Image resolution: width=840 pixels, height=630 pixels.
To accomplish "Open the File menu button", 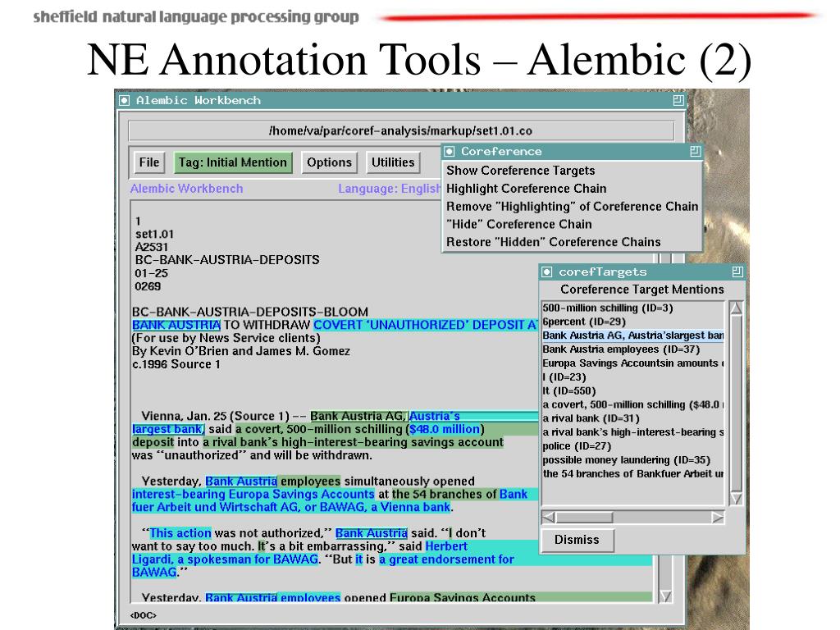I will [x=149, y=162].
